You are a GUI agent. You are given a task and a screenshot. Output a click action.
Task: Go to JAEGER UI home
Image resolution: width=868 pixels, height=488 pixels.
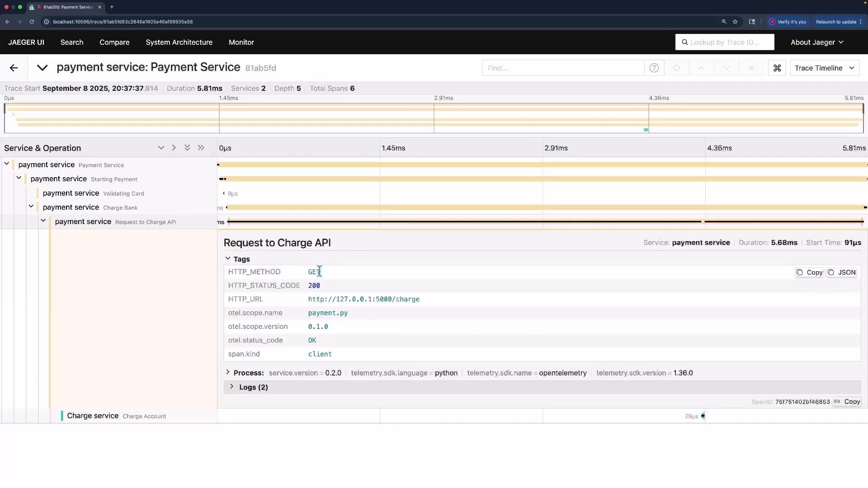click(x=26, y=42)
